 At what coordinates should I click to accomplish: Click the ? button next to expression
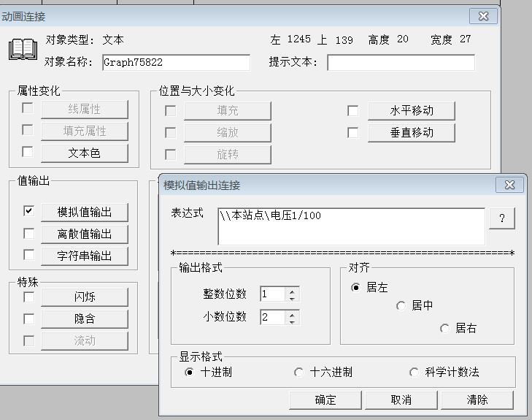pyautogui.click(x=501, y=218)
